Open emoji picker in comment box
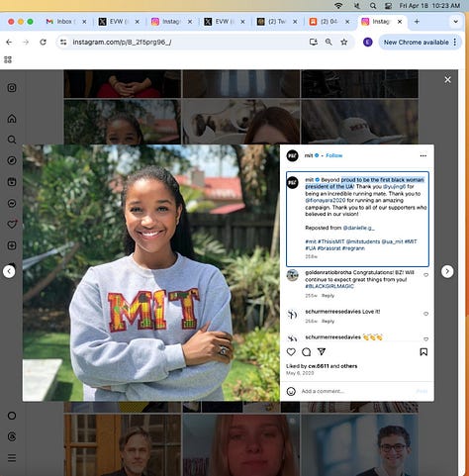This screenshot has height=476, width=469. [x=291, y=391]
